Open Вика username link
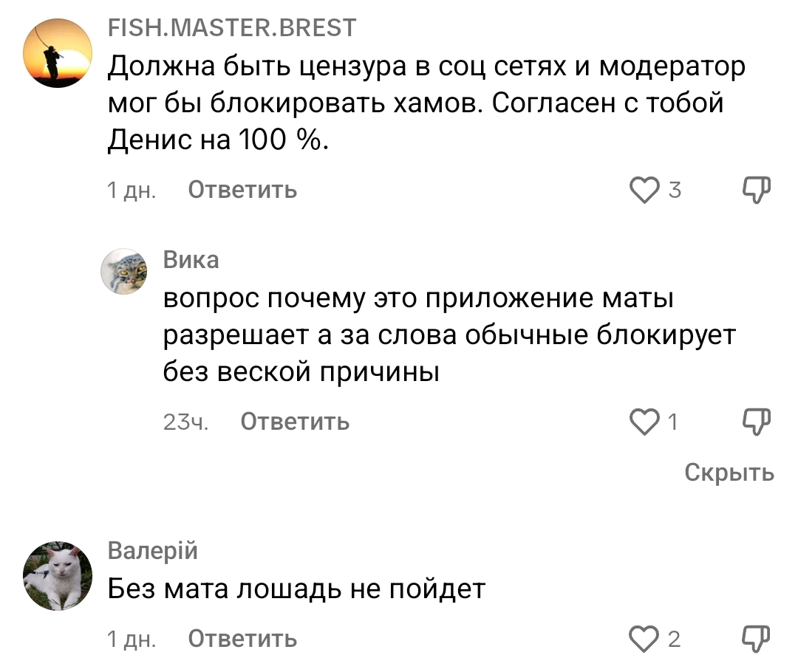 pos(191,260)
